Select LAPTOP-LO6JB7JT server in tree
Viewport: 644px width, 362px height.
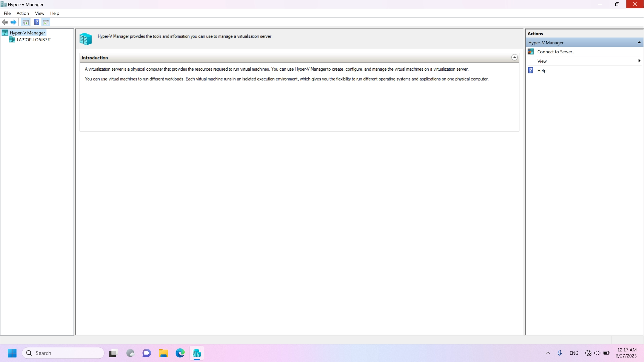(x=34, y=40)
